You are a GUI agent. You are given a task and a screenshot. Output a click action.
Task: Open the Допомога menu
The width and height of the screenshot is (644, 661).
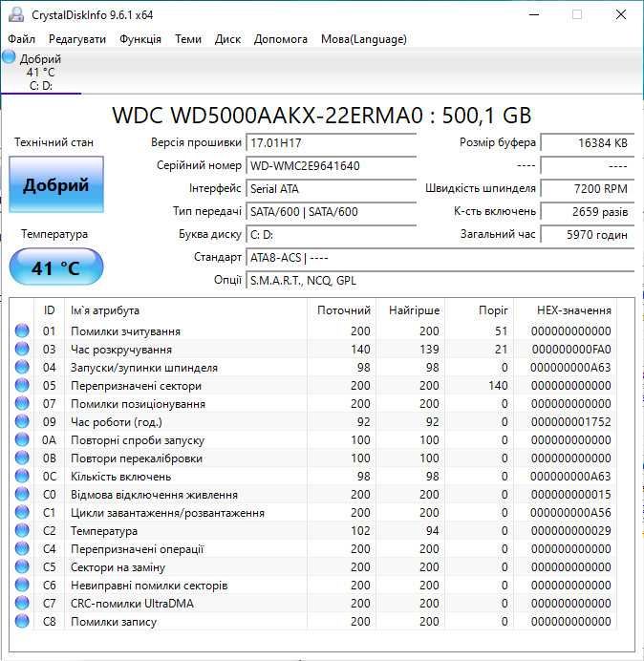click(x=281, y=39)
